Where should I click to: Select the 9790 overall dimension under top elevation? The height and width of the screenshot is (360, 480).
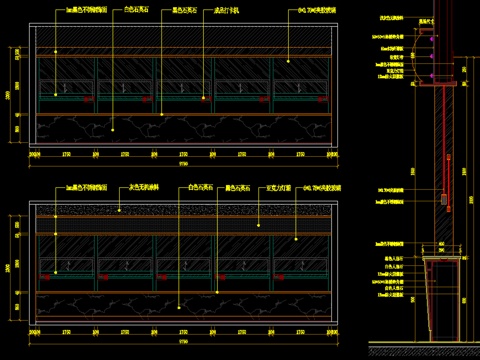click(184, 164)
